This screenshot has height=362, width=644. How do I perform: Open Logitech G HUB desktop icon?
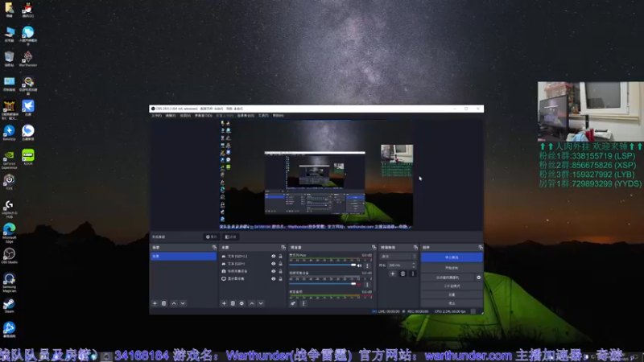tap(9, 209)
